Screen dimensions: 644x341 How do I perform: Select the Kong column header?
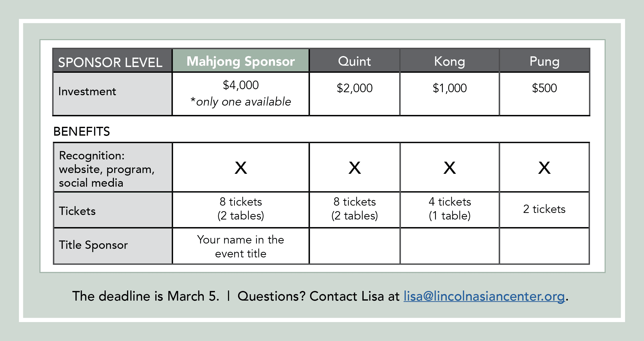coord(450,61)
